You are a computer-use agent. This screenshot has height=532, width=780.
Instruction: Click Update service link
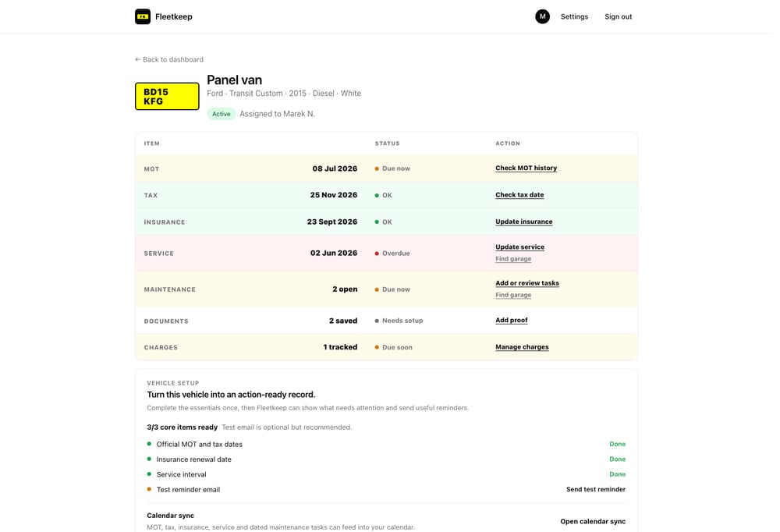[519, 246]
